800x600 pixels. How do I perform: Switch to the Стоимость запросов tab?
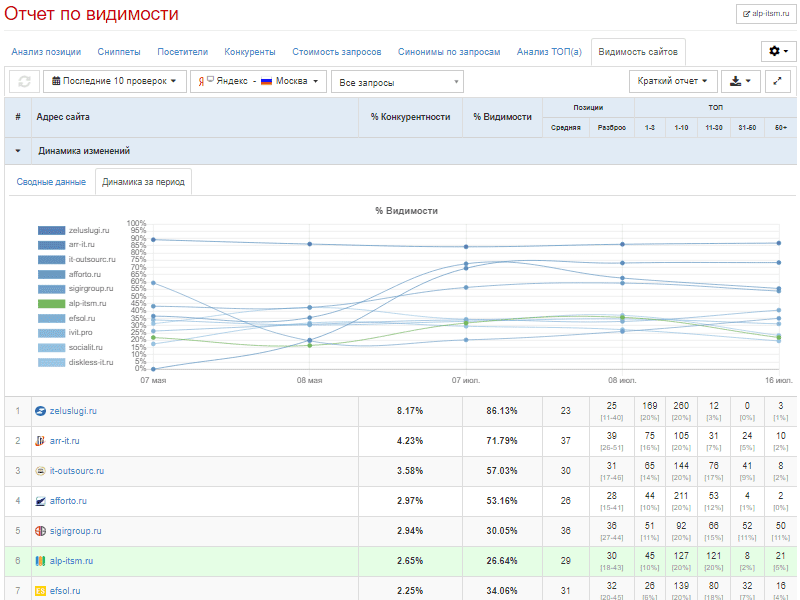(x=337, y=52)
